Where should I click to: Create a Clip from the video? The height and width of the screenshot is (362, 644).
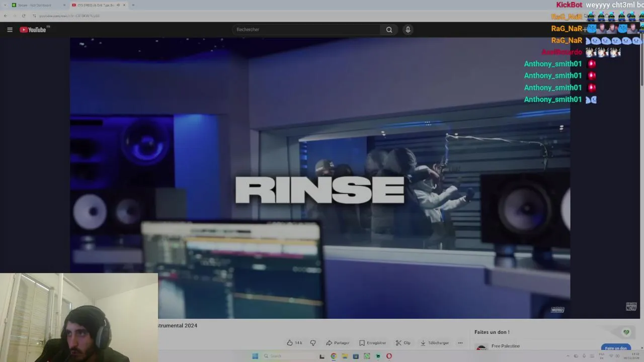pos(403,343)
